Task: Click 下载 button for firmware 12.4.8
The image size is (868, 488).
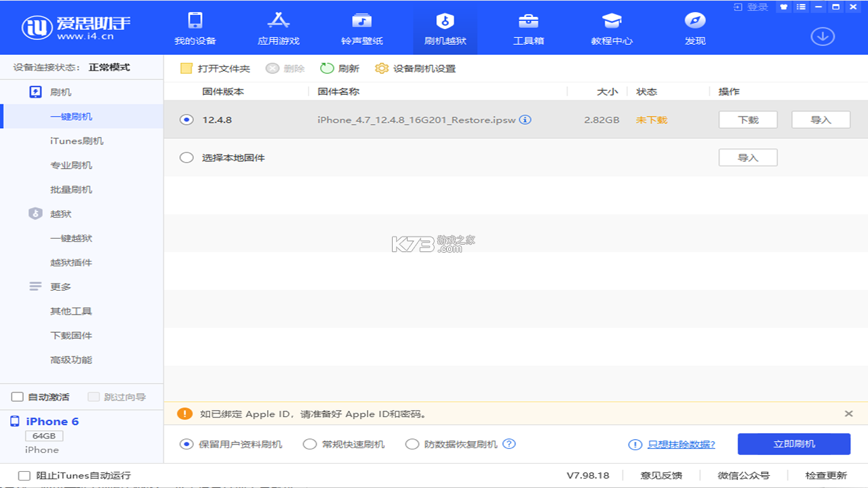Action: coord(748,120)
